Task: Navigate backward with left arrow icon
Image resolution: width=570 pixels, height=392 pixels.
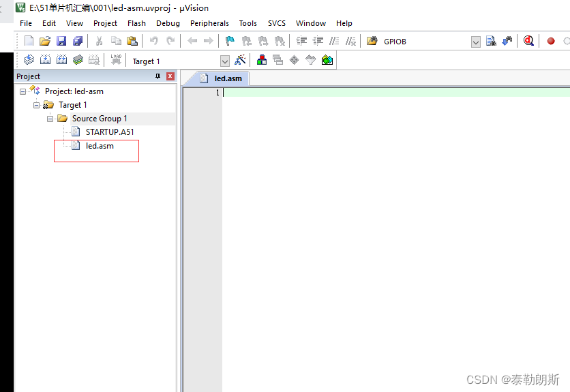Action: [x=192, y=41]
